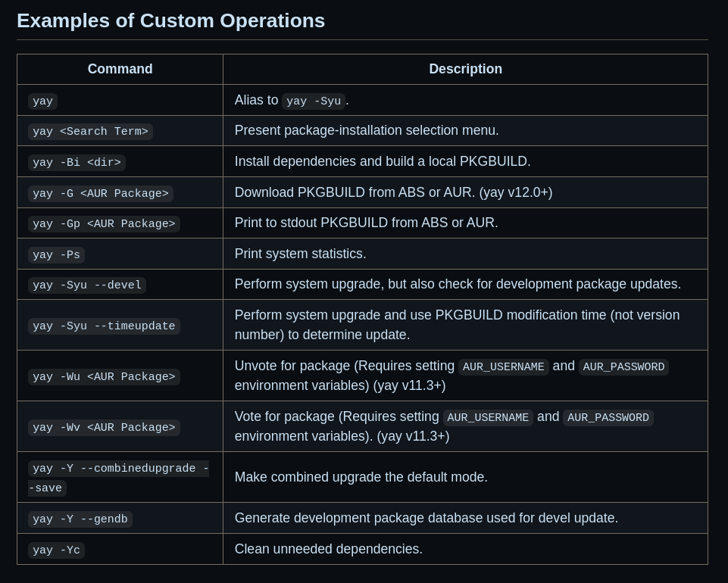Viewport: 728px width, 583px height.
Task: Select the plain yay command code
Action: click(42, 101)
